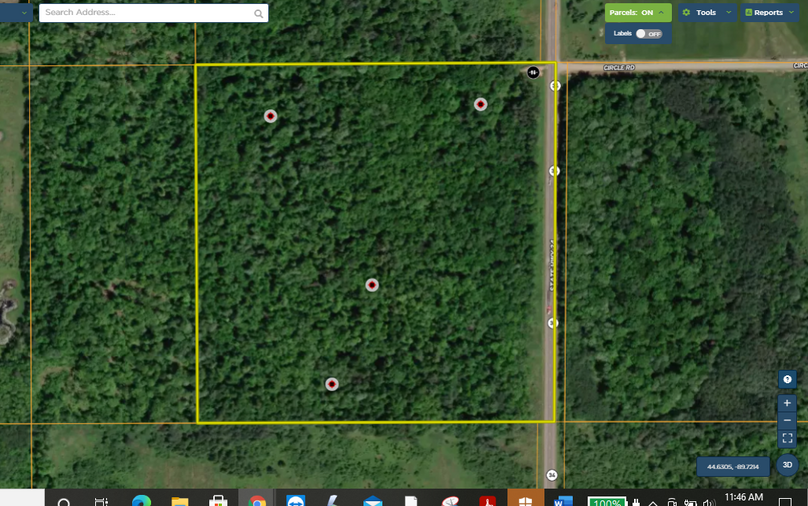Viewport: 808px width, 506px height.
Task: Click in the Search Address field
Action: pos(145,13)
